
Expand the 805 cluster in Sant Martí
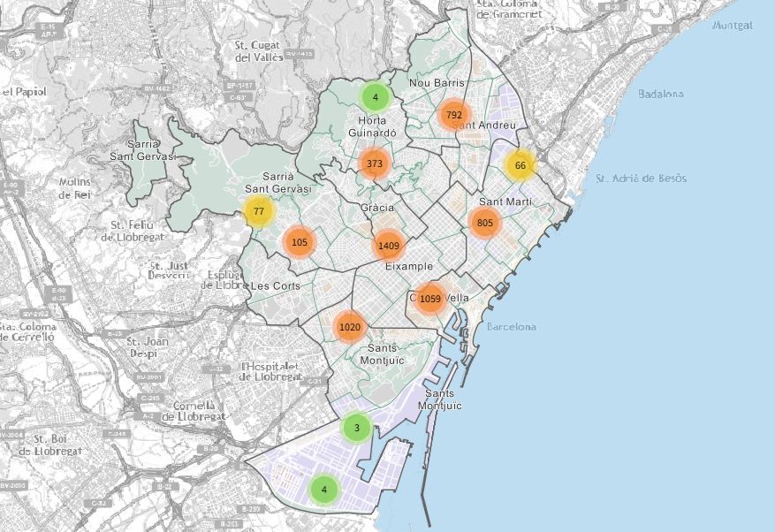pyautogui.click(x=484, y=223)
